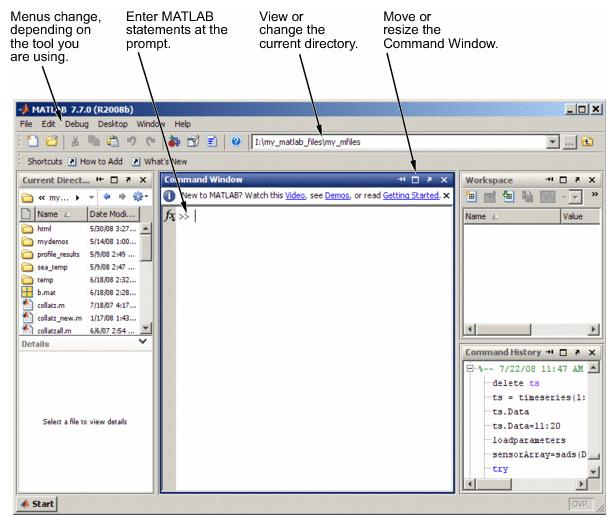Collapse the Details panel chevron

click(143, 341)
